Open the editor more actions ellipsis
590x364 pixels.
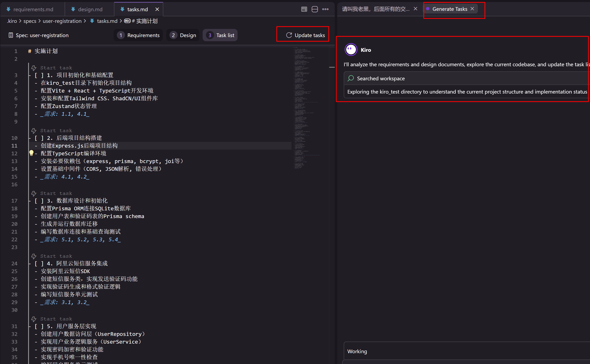click(325, 9)
